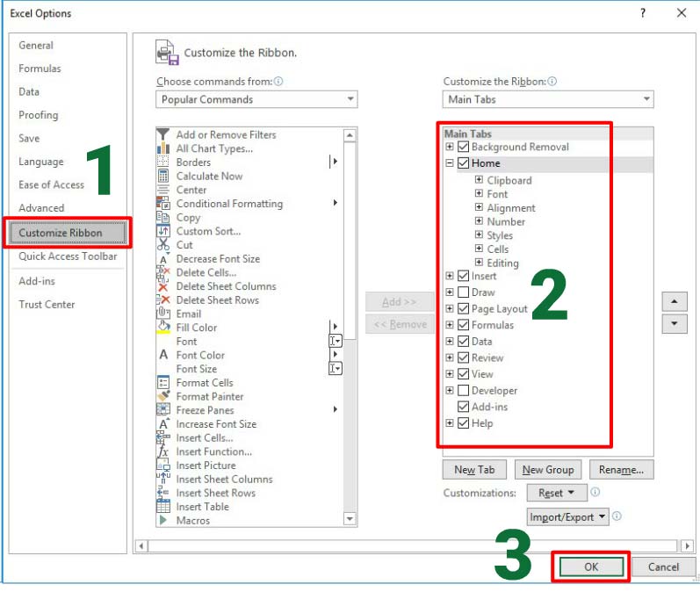The width and height of the screenshot is (700, 599).
Task: Move selected tab up with arrow button
Action: click(x=675, y=302)
